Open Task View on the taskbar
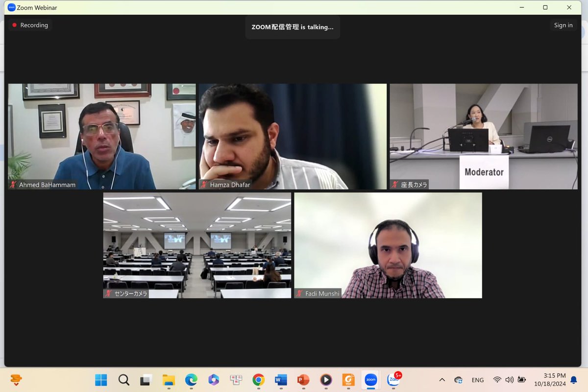The height and width of the screenshot is (392, 588). (146, 380)
